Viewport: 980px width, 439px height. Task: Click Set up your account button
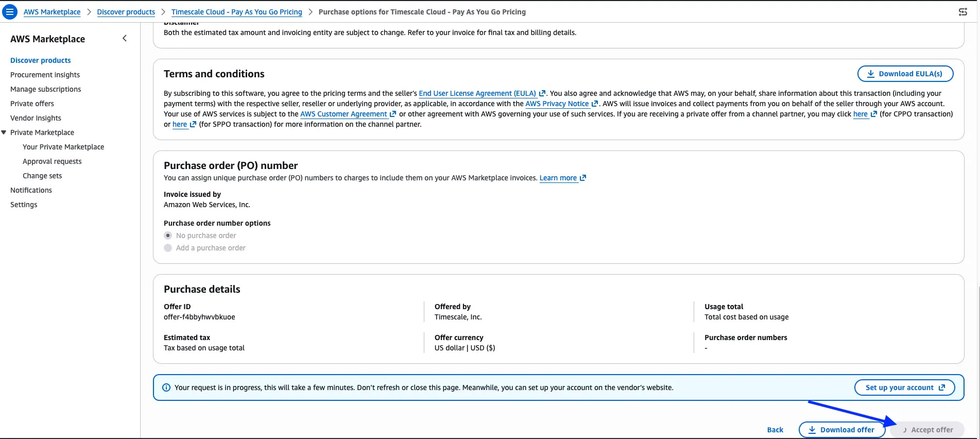pyautogui.click(x=905, y=387)
